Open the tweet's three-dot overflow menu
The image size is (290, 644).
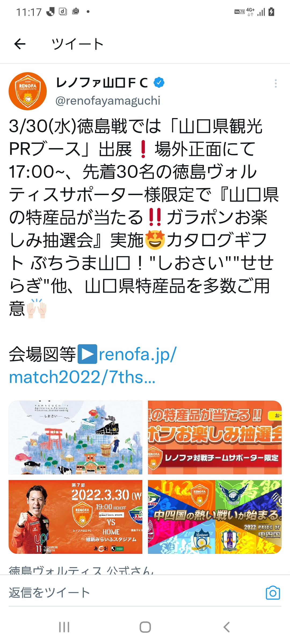pos(275,83)
